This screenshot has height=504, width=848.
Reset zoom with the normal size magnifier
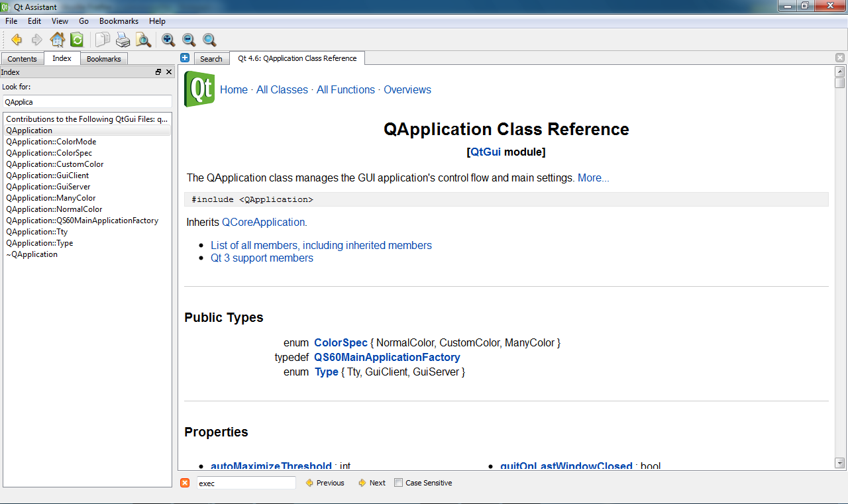(209, 40)
